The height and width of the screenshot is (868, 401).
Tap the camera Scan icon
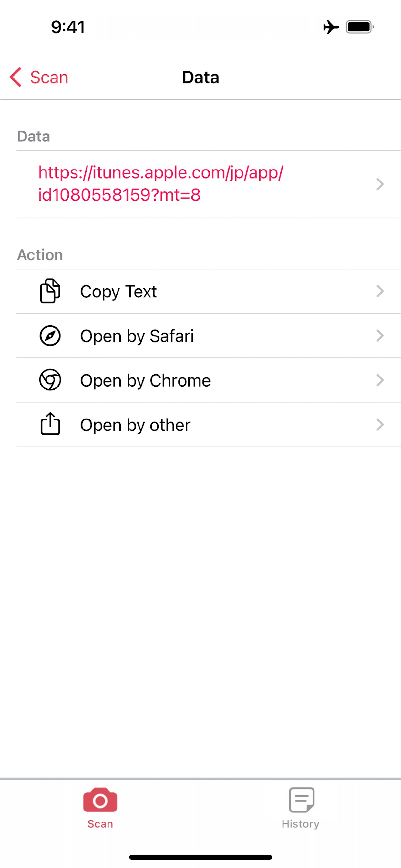point(100,799)
